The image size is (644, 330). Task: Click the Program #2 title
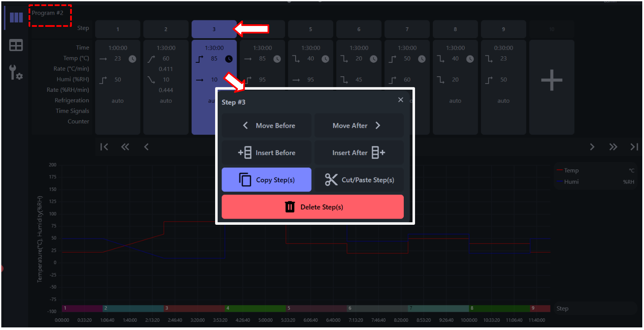48,13
